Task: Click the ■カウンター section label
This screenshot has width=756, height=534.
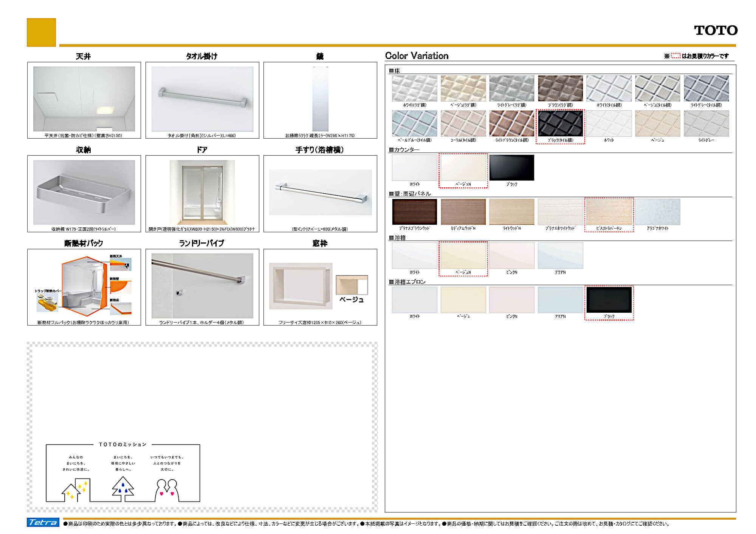Action: [x=404, y=150]
